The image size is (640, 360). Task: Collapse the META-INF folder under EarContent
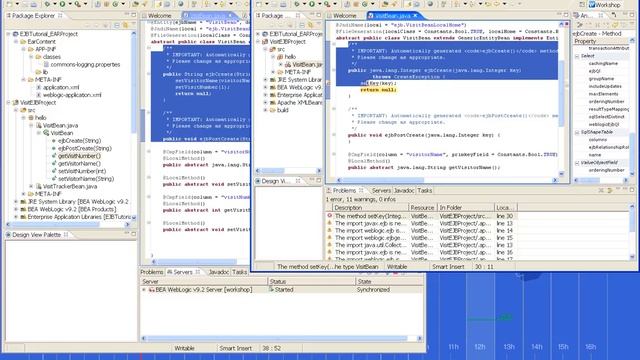(x=23, y=80)
